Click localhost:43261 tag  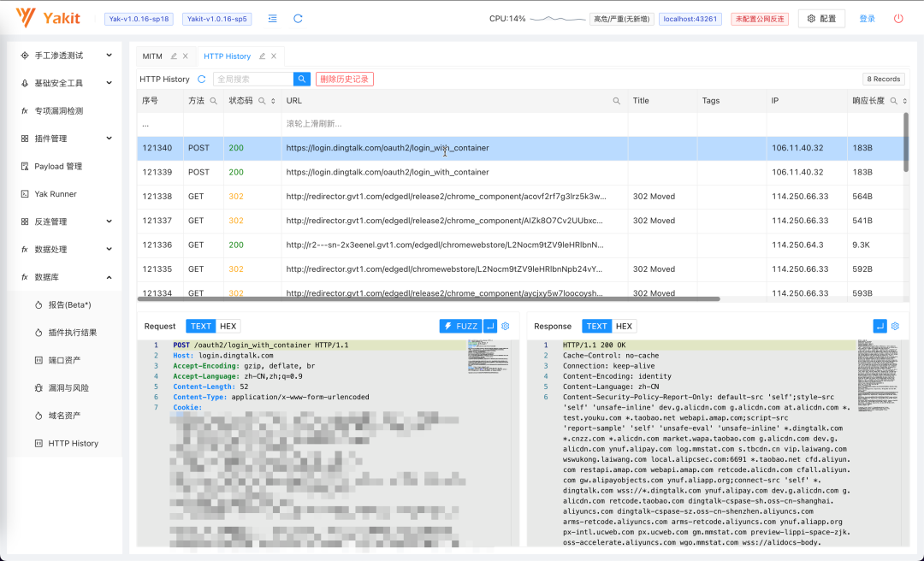pyautogui.click(x=690, y=19)
